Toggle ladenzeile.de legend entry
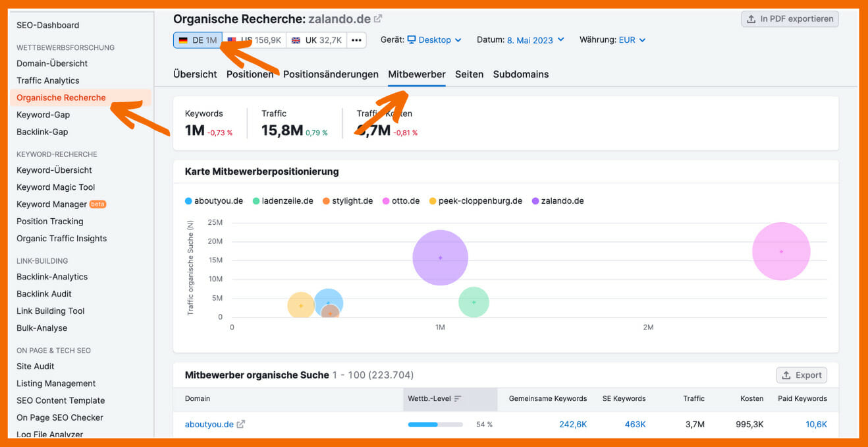 tap(283, 201)
